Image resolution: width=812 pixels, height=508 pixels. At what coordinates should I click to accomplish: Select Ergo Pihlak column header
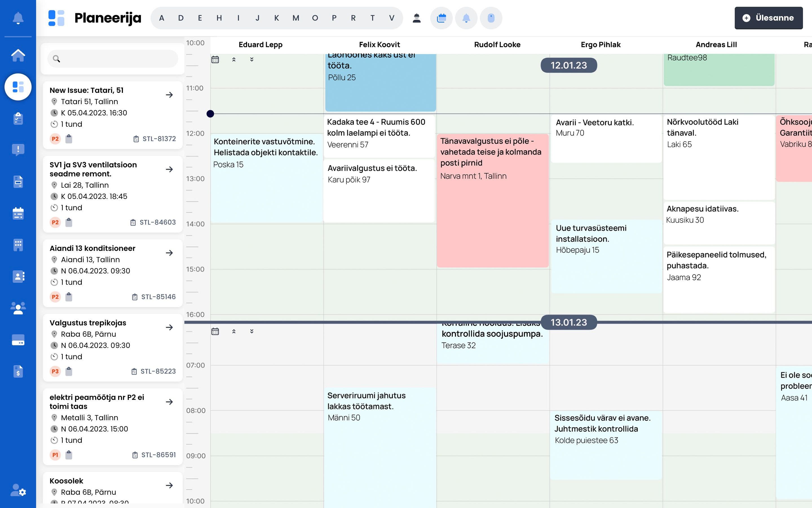(x=601, y=45)
